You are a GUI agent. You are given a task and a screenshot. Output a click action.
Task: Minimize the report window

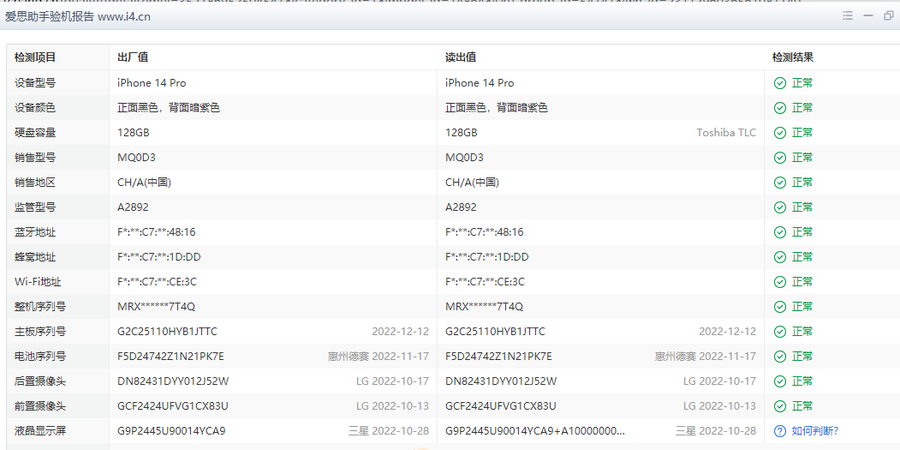click(868, 16)
